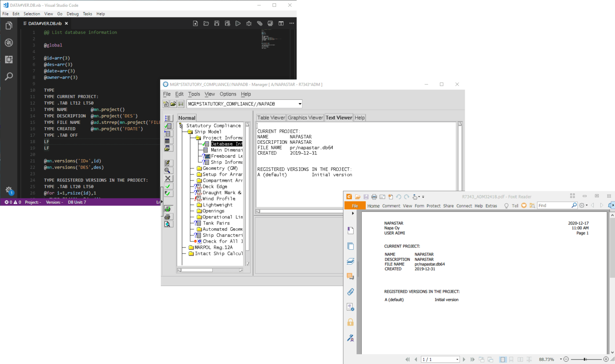Click the printer icon in the Manager sidebar
This screenshot has width=615, height=364.
pyautogui.click(x=168, y=217)
